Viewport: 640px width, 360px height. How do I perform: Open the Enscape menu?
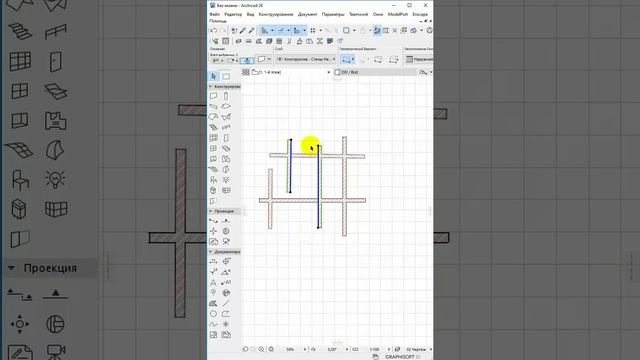pyautogui.click(x=420, y=14)
